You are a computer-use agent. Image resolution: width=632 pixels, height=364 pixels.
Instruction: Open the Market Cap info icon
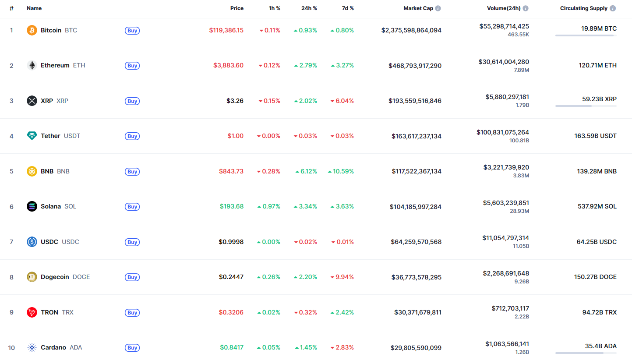pos(438,8)
